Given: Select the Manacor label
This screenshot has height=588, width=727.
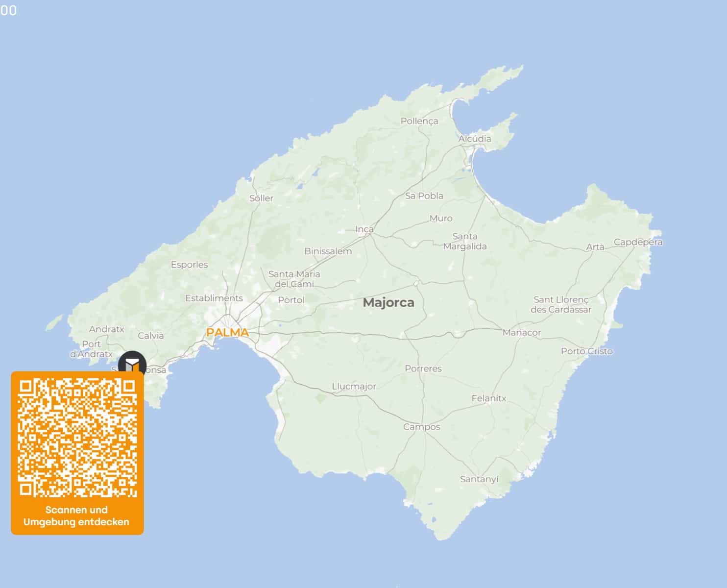Looking at the screenshot, I should tap(522, 332).
